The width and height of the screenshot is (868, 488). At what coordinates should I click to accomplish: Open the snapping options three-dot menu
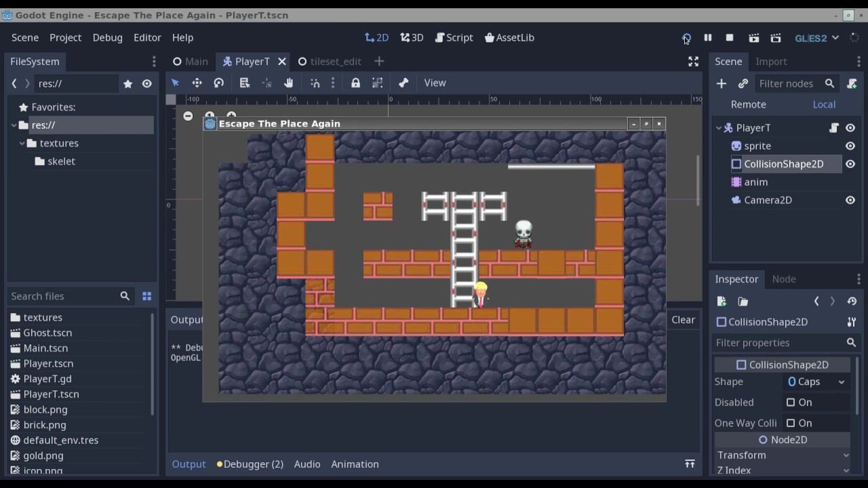pos(332,83)
